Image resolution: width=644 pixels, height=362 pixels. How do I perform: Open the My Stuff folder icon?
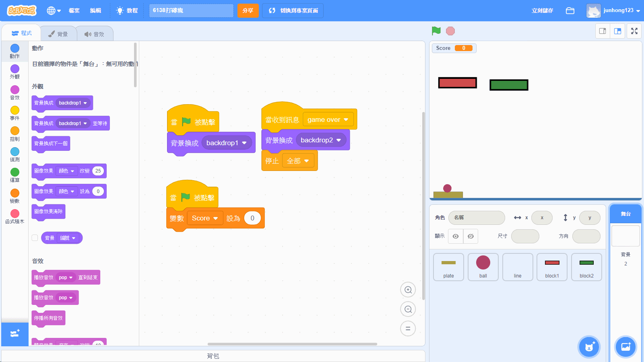click(570, 11)
